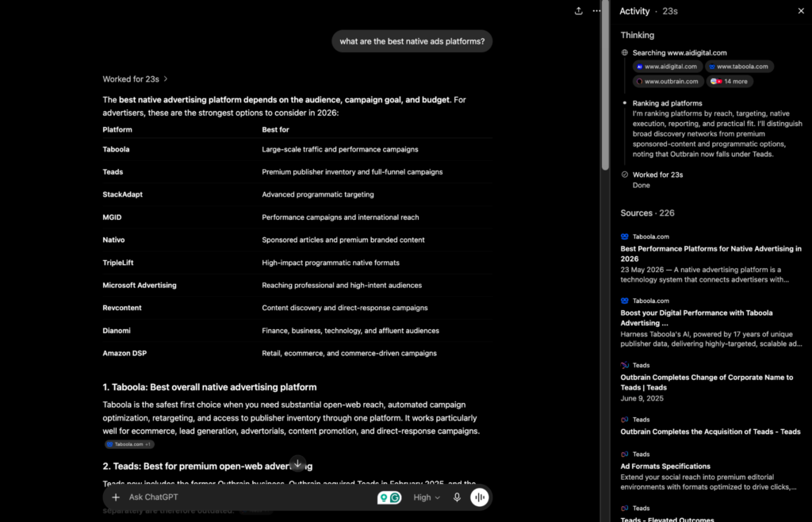Open the www.outbrain.com source chip
The image size is (812, 522).
click(668, 81)
